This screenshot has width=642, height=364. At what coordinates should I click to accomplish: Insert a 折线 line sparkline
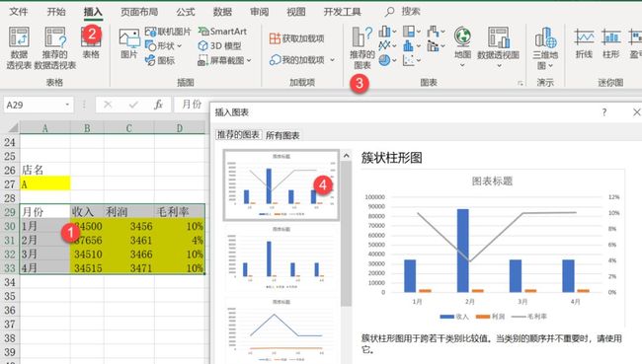pos(584,43)
